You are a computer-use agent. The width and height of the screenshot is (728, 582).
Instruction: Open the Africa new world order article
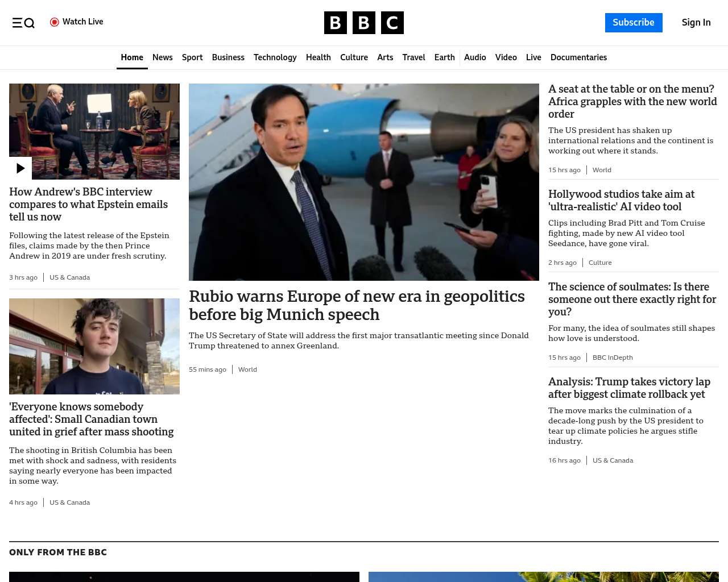pyautogui.click(x=632, y=101)
